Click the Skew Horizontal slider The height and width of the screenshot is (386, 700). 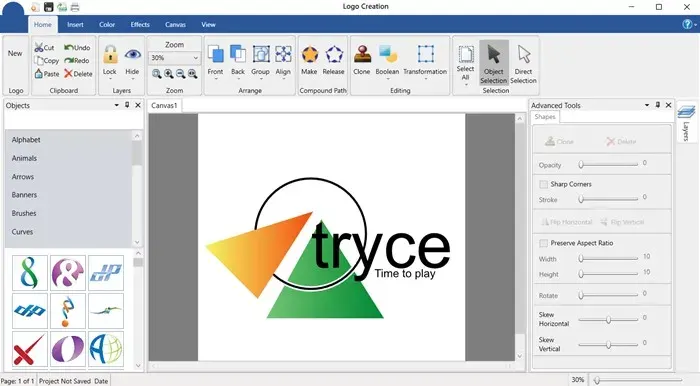(x=608, y=320)
